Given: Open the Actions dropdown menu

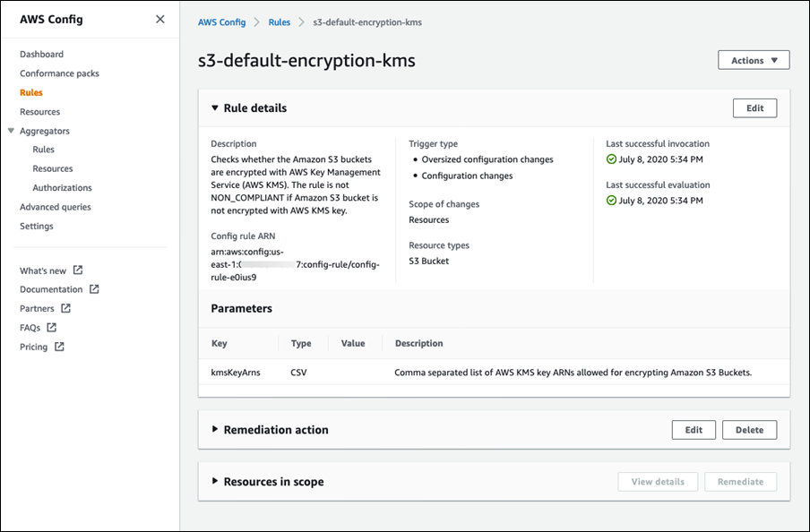Looking at the screenshot, I should 754,60.
